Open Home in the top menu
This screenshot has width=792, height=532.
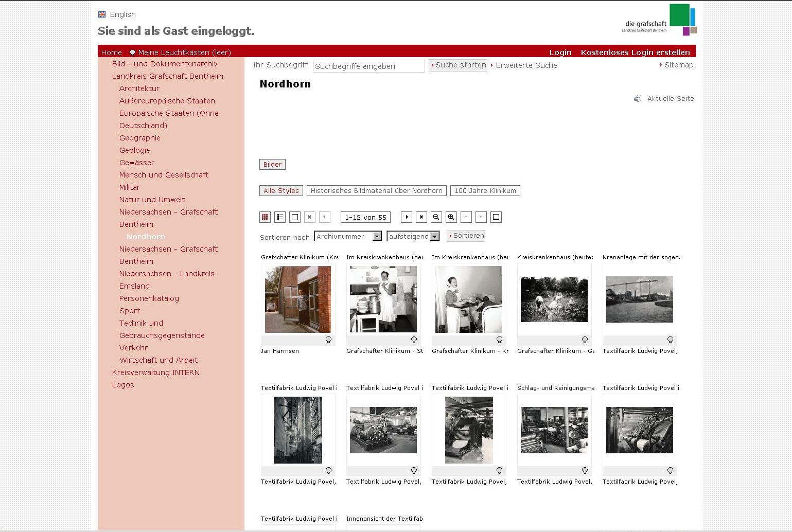tap(111, 52)
